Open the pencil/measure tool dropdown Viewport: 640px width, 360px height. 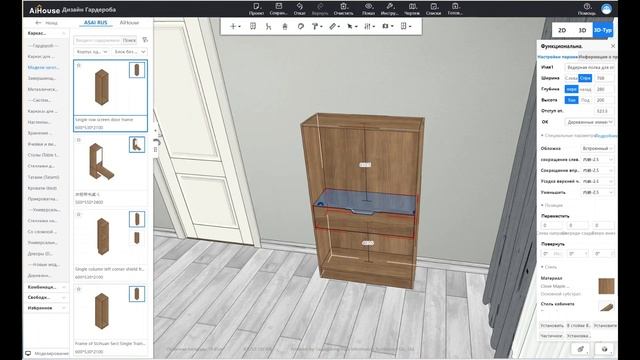(334, 26)
